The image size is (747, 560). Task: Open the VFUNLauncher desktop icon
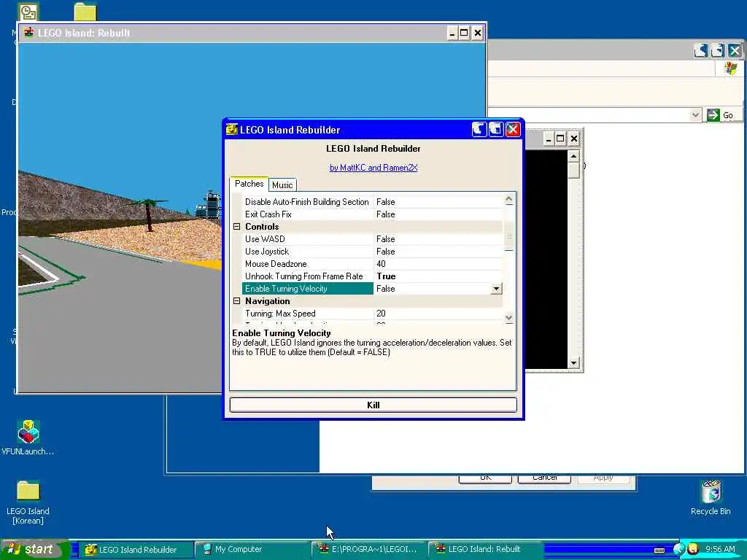pos(28,432)
